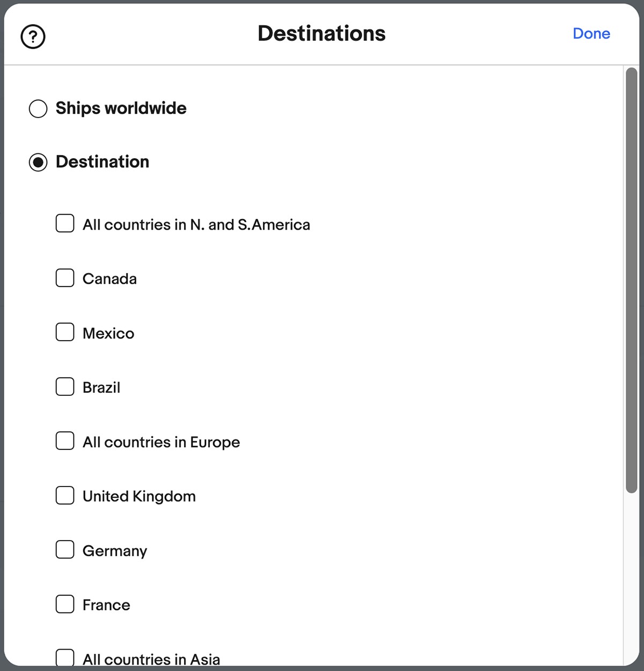Check the Brazil destination box
This screenshot has width=644, height=671.
[x=65, y=386]
